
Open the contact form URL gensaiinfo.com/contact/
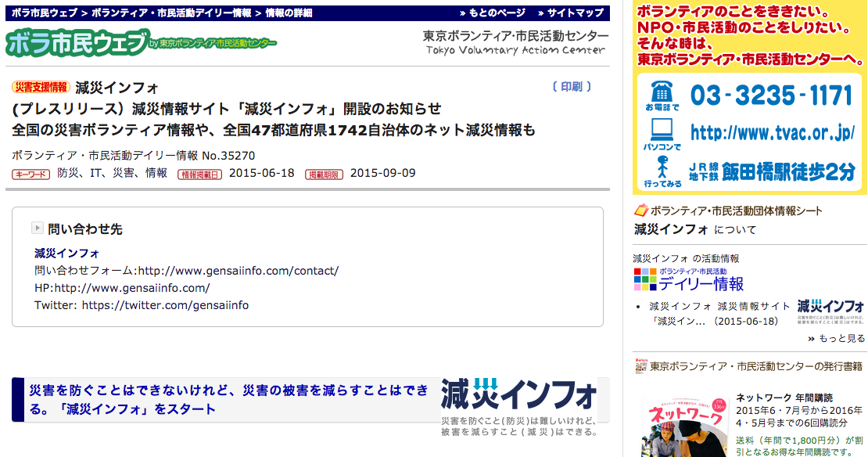coord(238,271)
